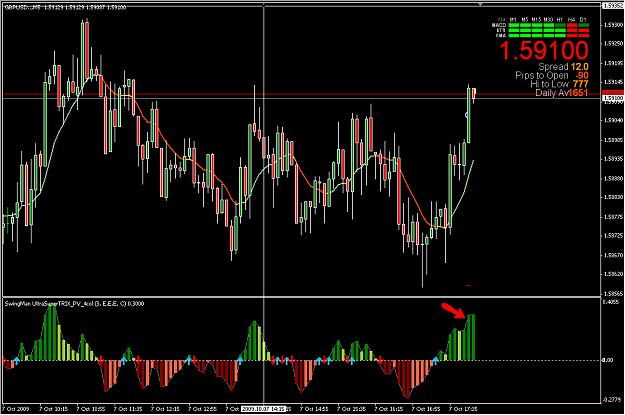The image size is (625, 415).
Task: Click the 7 Oct 15:35 time axis label
Action: [x=352, y=409]
